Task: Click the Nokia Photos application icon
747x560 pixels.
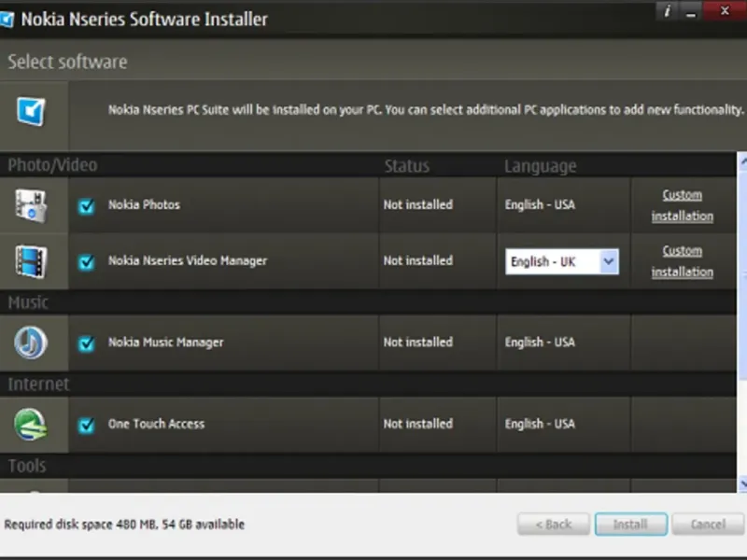Action: [31, 205]
